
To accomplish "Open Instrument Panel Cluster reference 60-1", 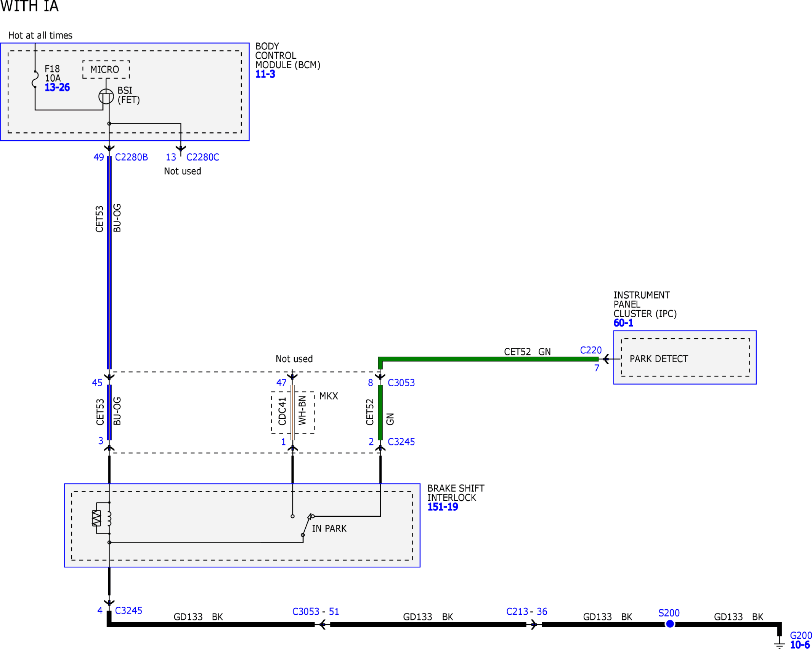I will pos(623,323).
